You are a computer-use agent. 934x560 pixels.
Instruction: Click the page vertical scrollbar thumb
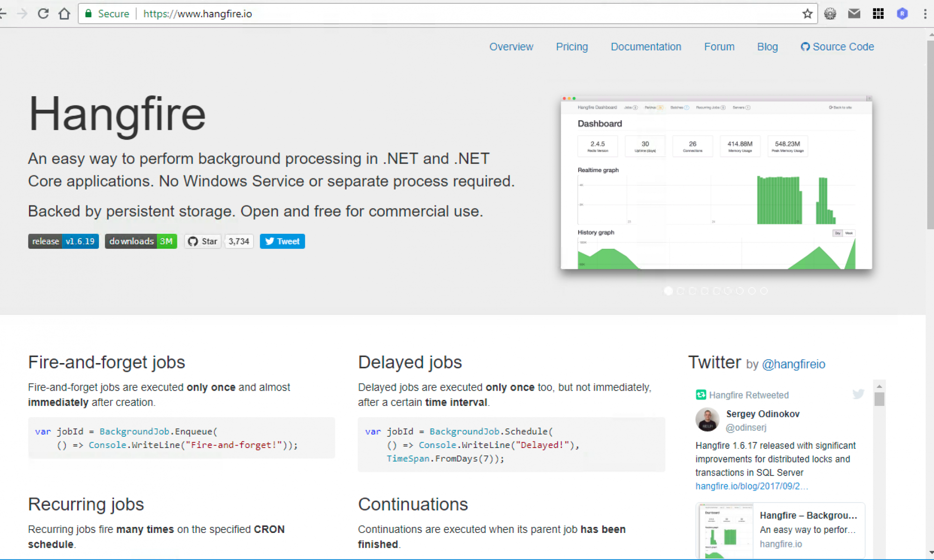point(930,134)
